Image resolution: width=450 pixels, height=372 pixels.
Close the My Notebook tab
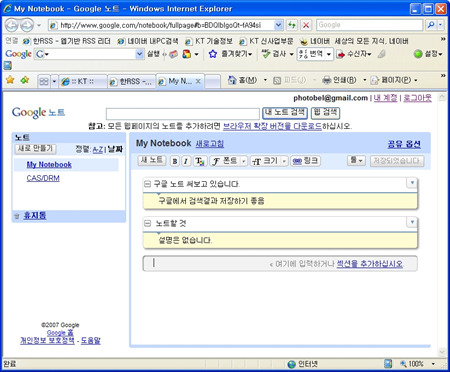(198, 81)
